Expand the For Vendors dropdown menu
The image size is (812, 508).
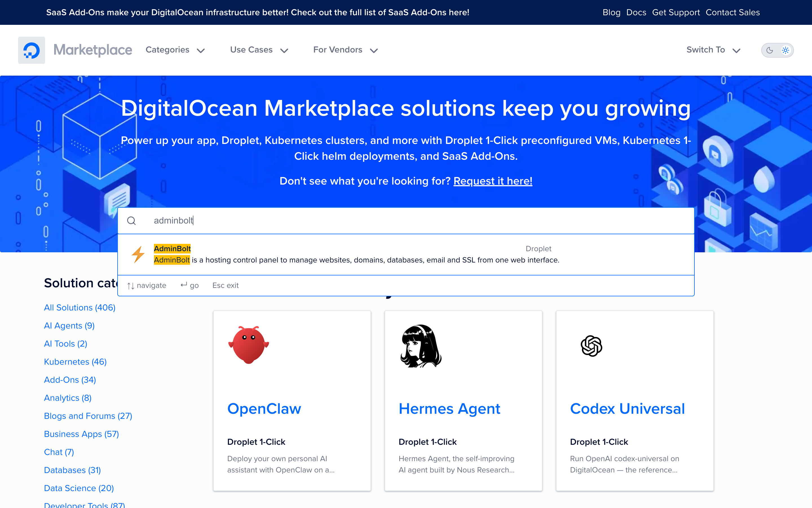click(x=346, y=50)
